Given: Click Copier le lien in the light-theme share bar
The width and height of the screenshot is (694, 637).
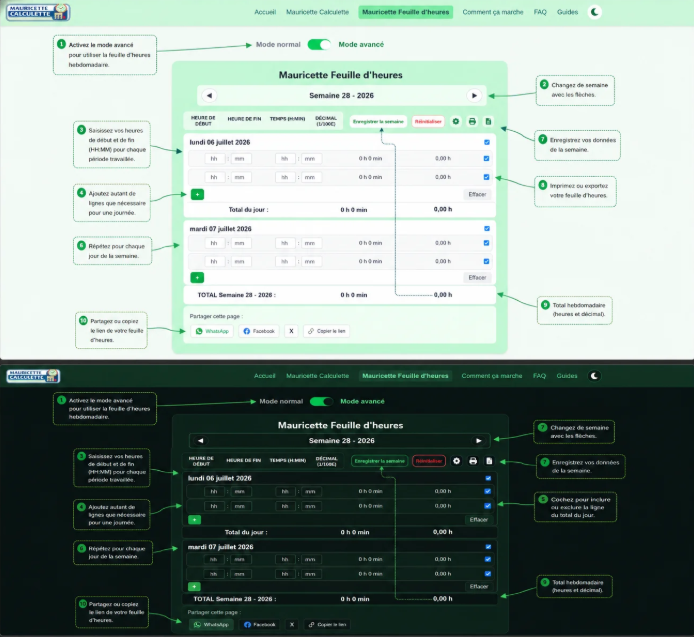Looking at the screenshot, I should coord(327,331).
